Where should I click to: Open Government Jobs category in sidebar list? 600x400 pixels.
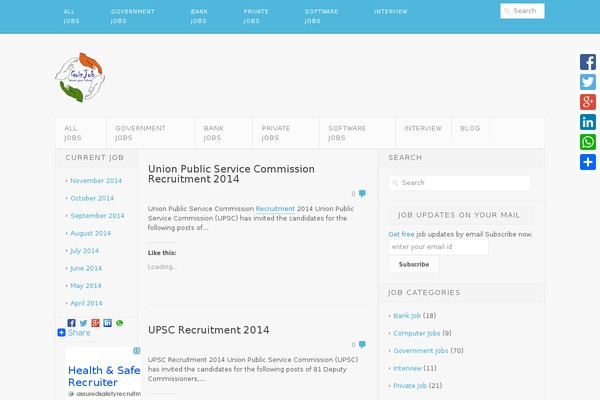click(421, 351)
